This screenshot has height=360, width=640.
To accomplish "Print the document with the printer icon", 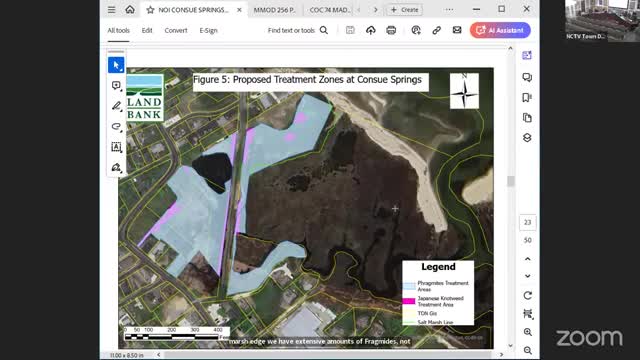I will [x=391, y=30].
